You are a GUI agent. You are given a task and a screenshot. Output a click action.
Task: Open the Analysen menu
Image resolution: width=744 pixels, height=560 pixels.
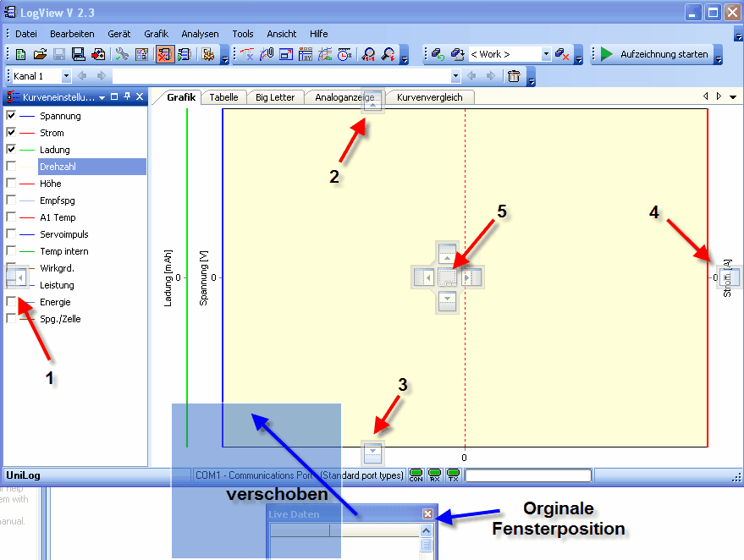coord(201,34)
